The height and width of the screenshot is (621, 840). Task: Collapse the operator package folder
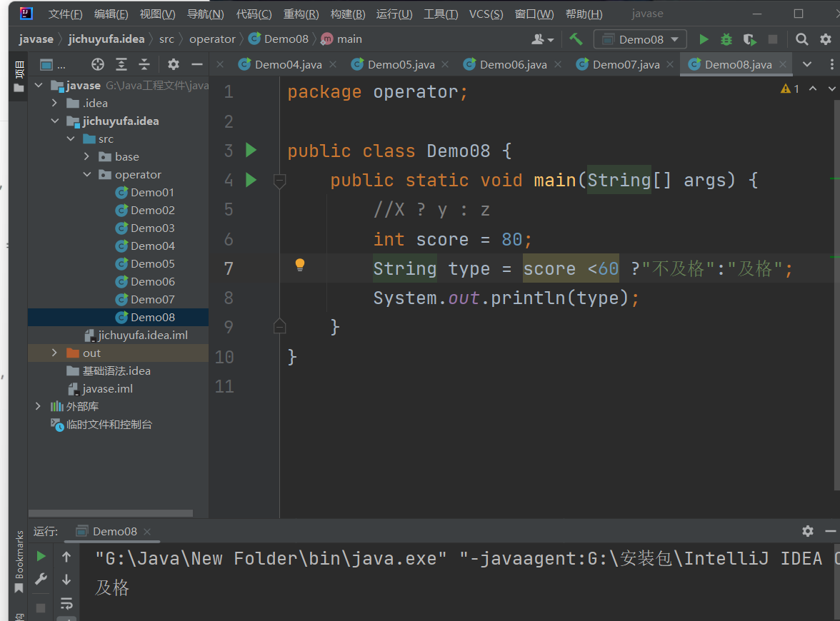pyautogui.click(x=87, y=175)
